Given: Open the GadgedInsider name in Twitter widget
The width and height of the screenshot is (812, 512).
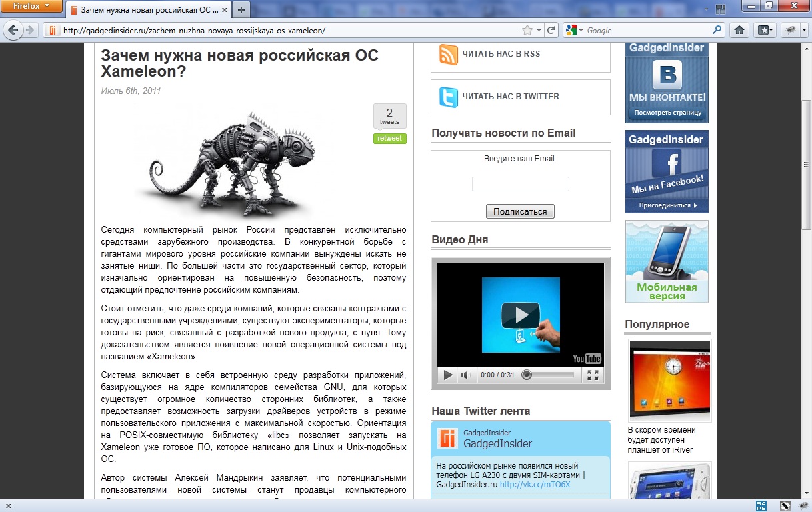Looking at the screenshot, I should click(x=497, y=443).
